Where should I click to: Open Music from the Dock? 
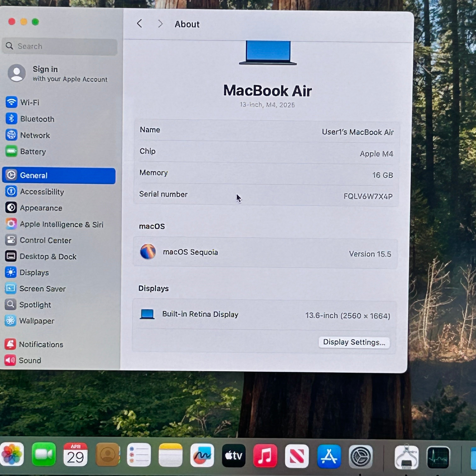(265, 456)
